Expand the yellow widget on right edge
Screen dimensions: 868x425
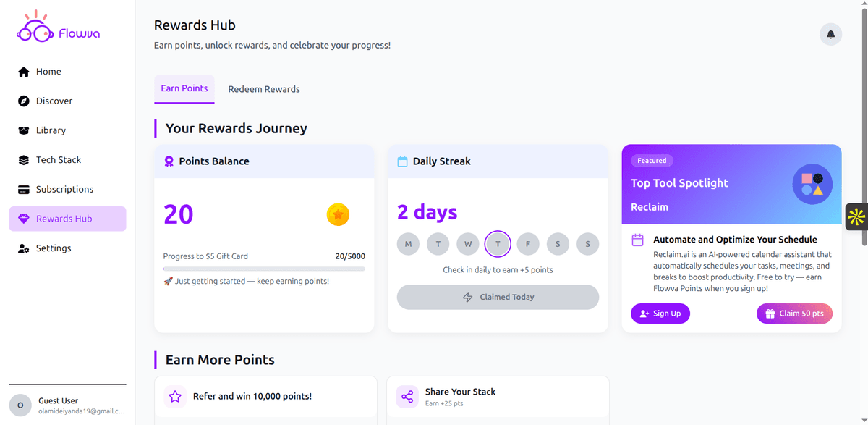[857, 216]
